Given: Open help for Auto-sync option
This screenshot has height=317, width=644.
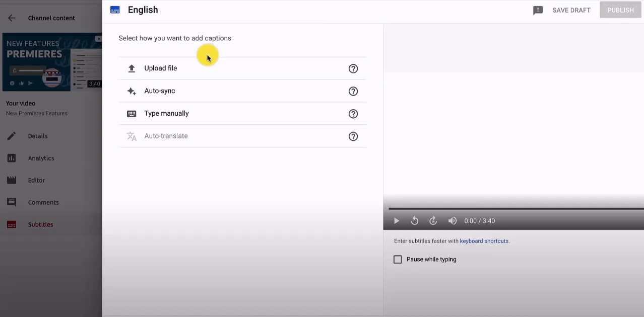Looking at the screenshot, I should 353,91.
